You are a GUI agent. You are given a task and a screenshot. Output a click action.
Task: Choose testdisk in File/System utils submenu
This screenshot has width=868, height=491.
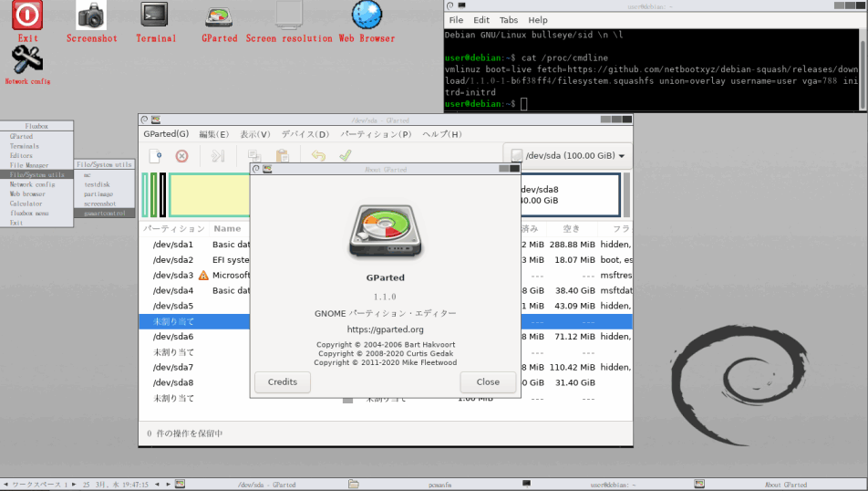pyautogui.click(x=105, y=184)
